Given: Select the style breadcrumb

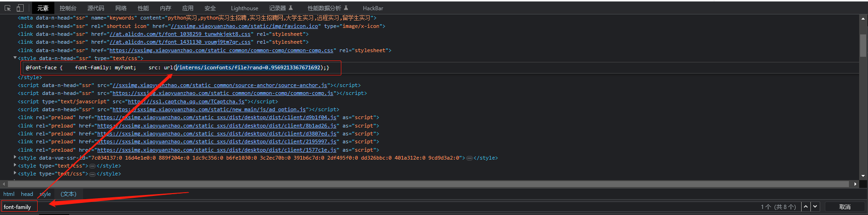Looking at the screenshot, I should tap(45, 194).
